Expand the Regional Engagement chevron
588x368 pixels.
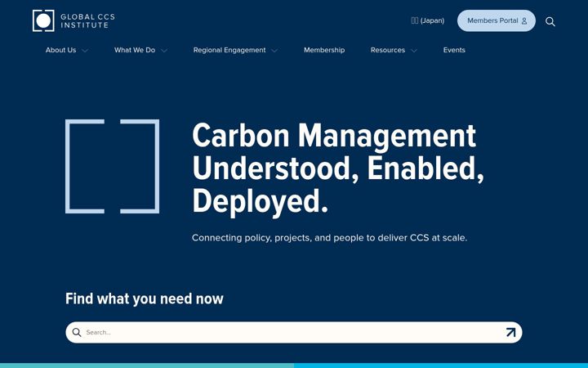coord(274,51)
